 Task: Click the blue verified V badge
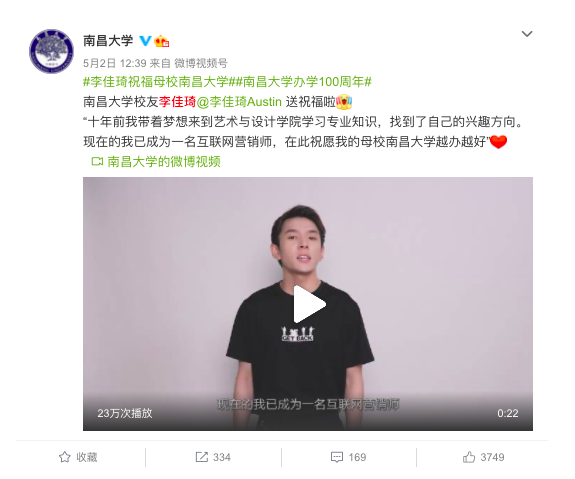tap(145, 41)
